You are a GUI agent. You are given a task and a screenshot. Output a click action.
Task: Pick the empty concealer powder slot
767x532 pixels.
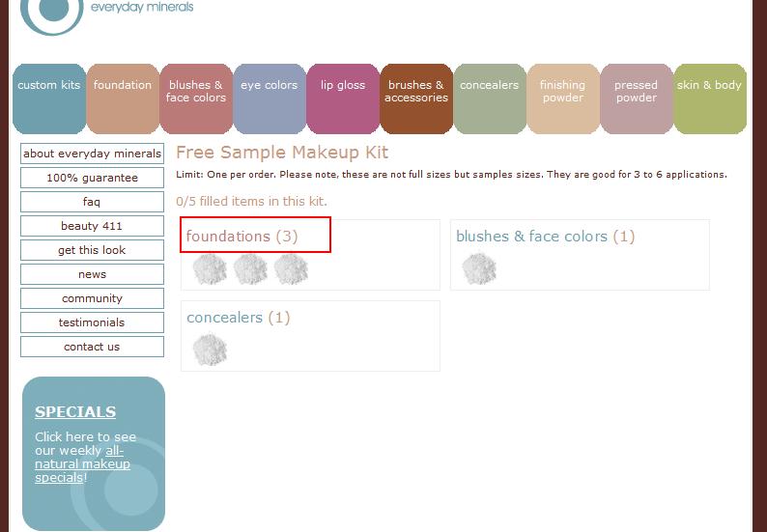point(210,350)
